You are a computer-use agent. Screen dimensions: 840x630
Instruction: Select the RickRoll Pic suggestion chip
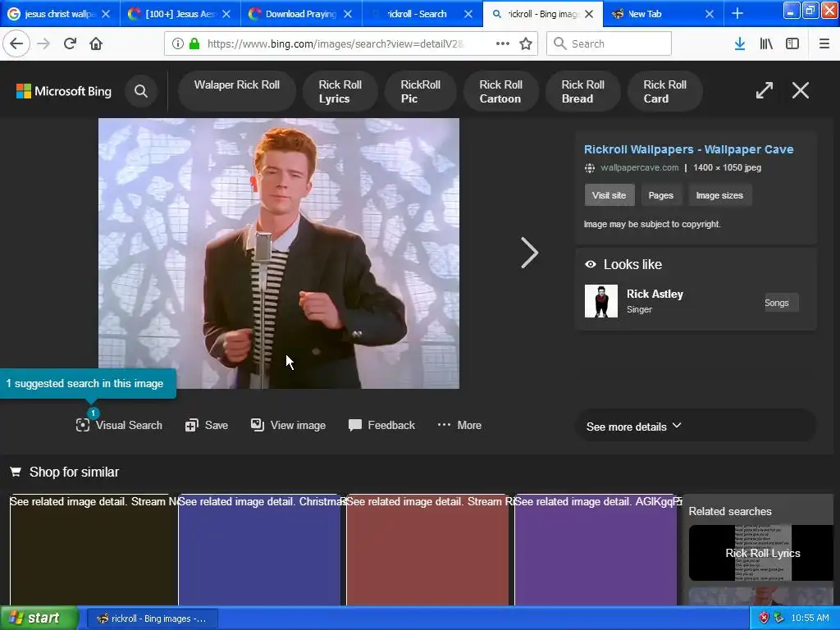tap(420, 91)
